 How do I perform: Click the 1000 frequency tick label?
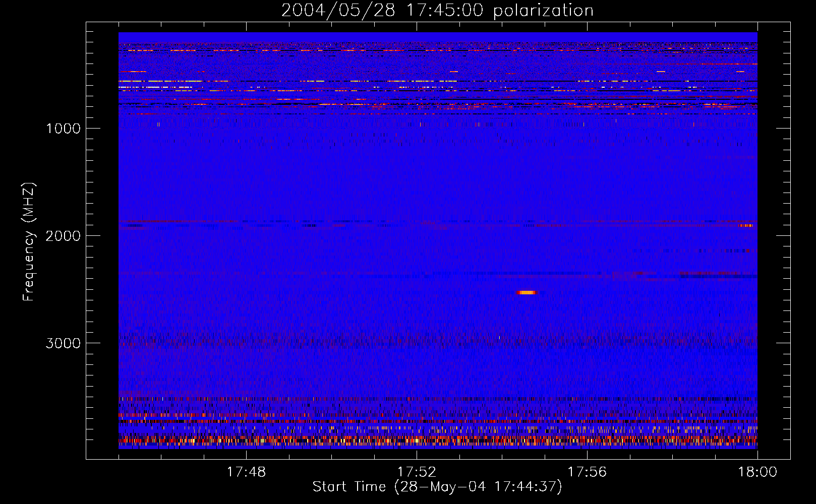point(63,129)
